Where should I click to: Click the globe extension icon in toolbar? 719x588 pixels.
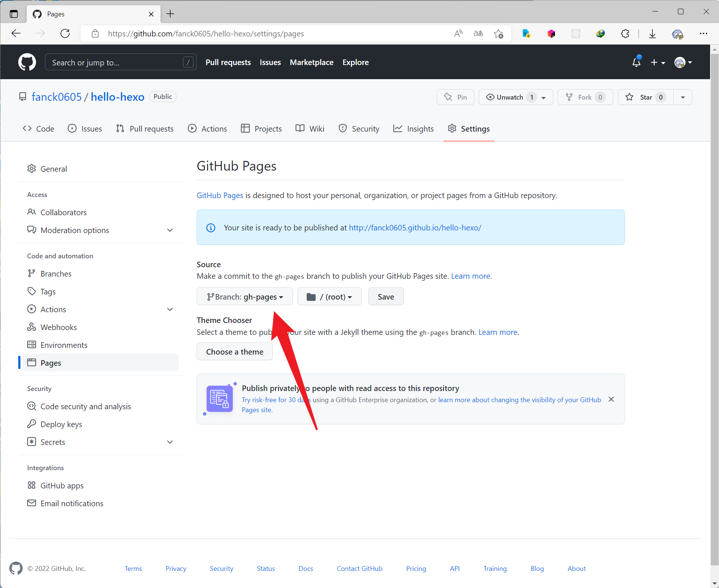pos(600,33)
